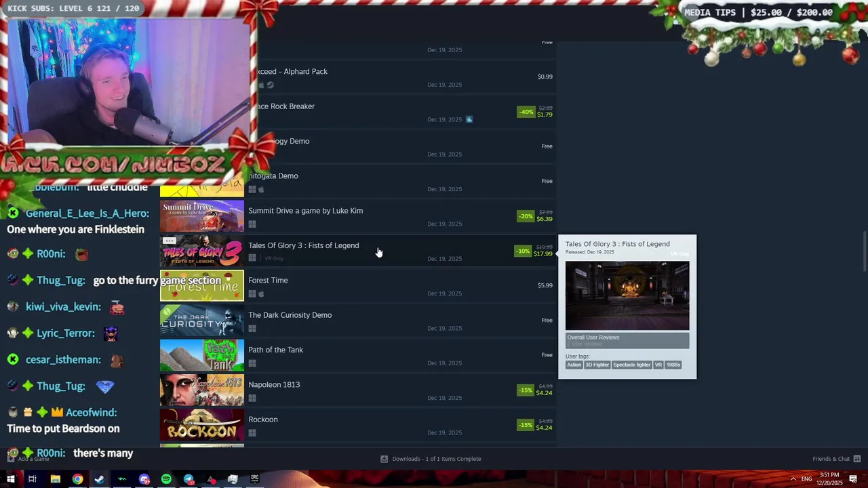Click Windows platform icon under Napoleon 1813
The image size is (868, 488).
click(x=252, y=399)
